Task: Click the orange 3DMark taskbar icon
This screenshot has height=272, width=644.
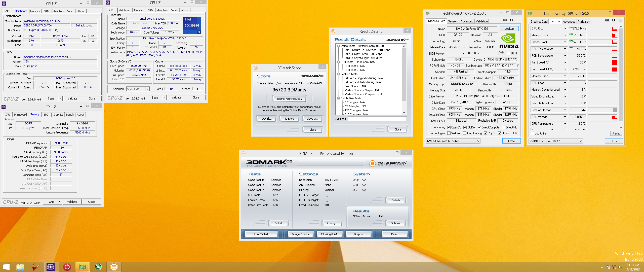Action: tap(114, 267)
